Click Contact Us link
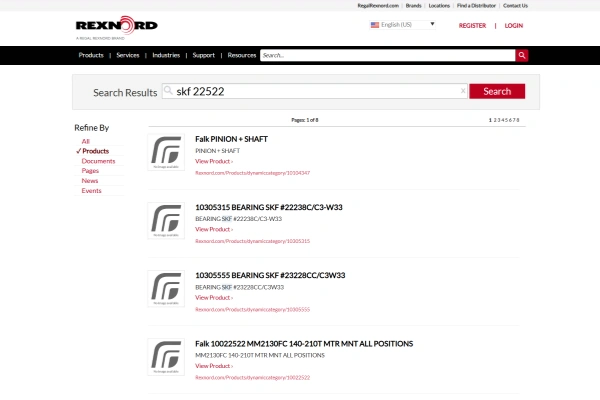 pos(515,6)
